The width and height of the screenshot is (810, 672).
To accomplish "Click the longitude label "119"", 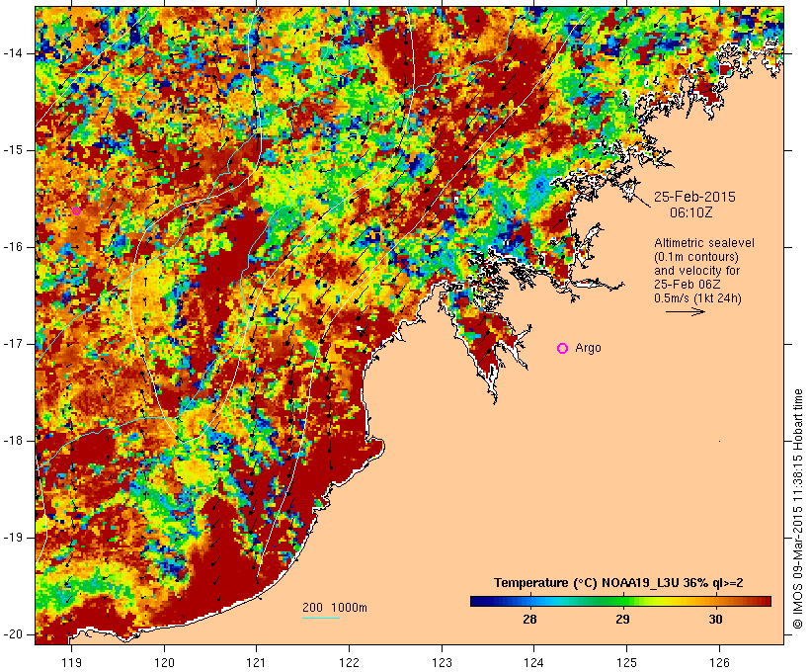I will 71,662.
